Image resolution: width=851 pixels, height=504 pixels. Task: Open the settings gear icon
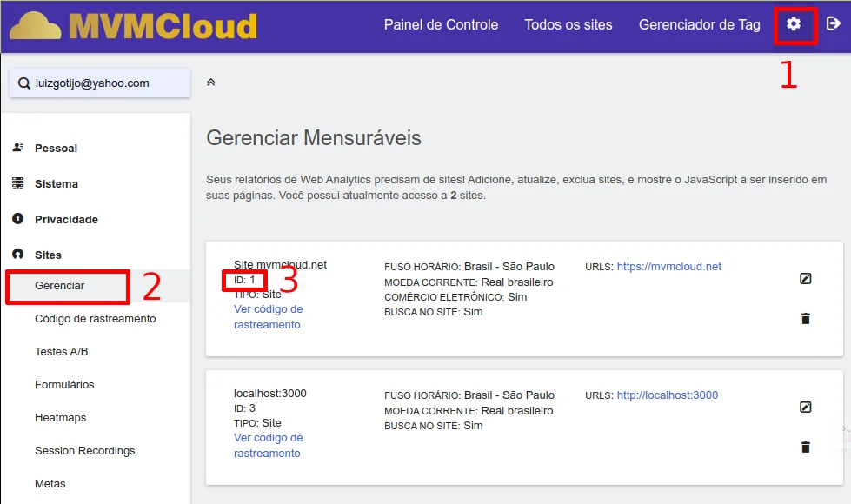point(794,24)
